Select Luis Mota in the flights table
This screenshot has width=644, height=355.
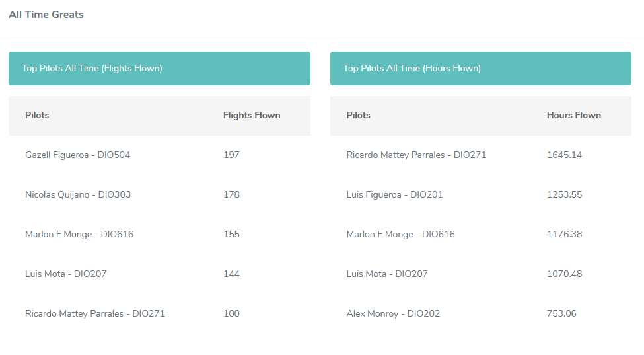tap(65, 274)
